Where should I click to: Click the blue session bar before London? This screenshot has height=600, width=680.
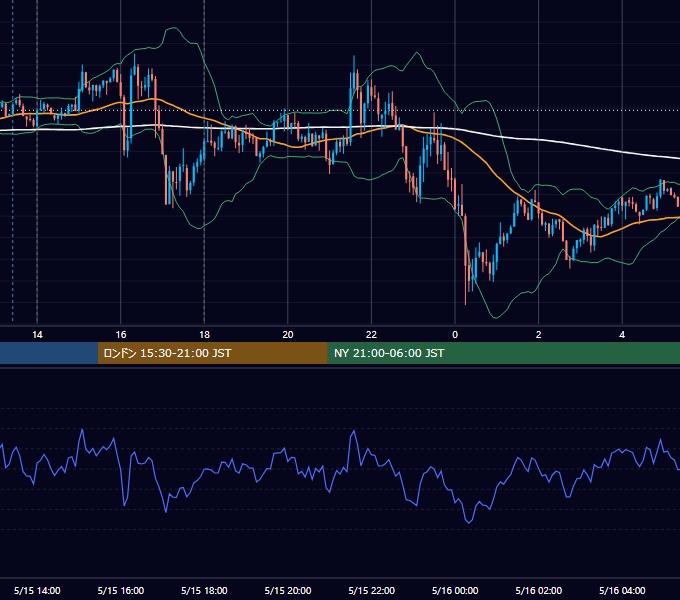click(x=49, y=353)
